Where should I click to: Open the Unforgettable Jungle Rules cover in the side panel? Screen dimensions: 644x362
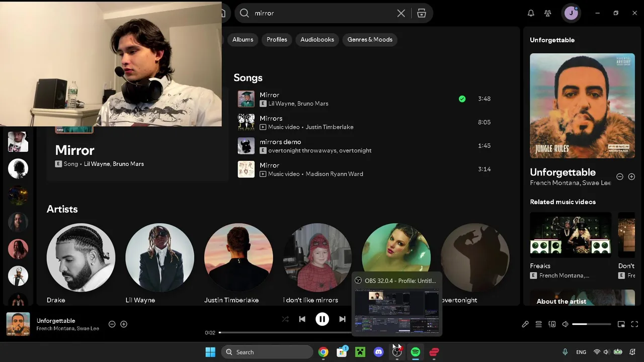tap(582, 106)
